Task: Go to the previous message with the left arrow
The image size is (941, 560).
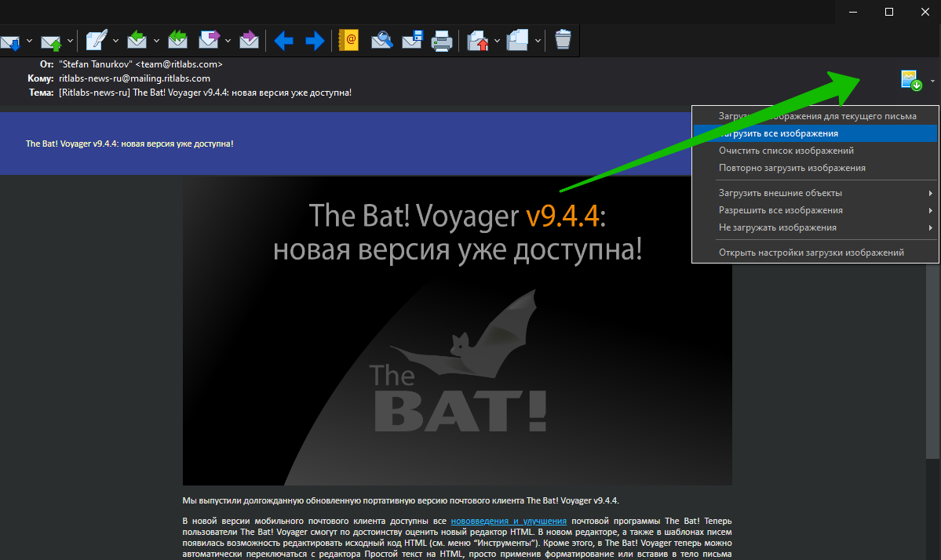Action: 284,41
